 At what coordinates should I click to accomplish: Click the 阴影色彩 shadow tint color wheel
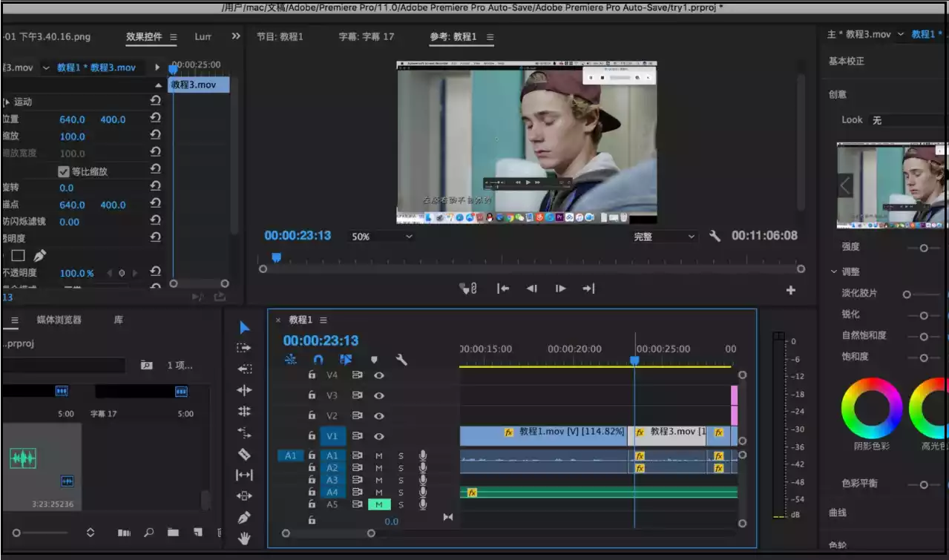click(x=872, y=408)
